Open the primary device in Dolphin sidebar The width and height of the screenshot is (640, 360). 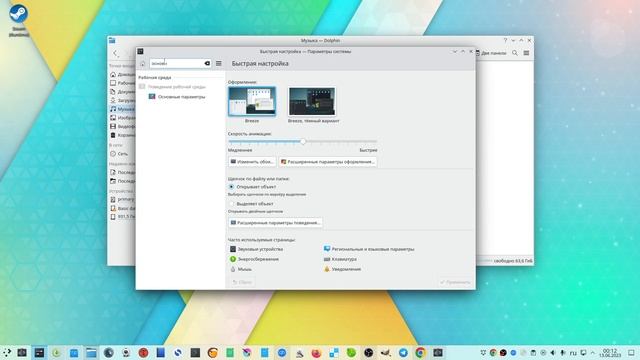tap(122, 200)
